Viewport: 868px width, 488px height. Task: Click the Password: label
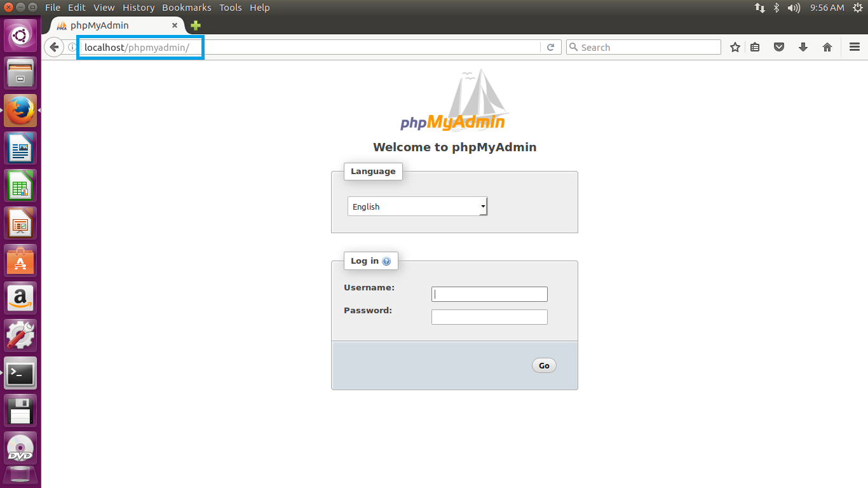[x=368, y=311]
